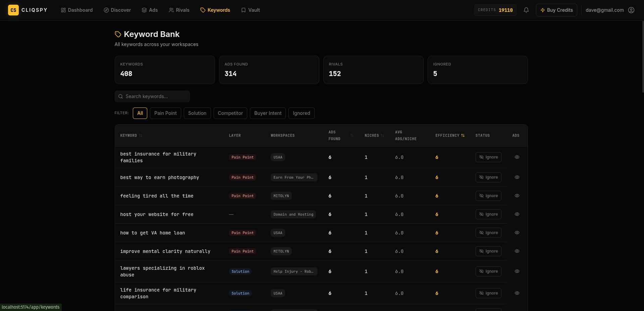The width and height of the screenshot is (644, 311).
Task: Open the Dashboard from the navigation bar
Action: pos(76,10)
